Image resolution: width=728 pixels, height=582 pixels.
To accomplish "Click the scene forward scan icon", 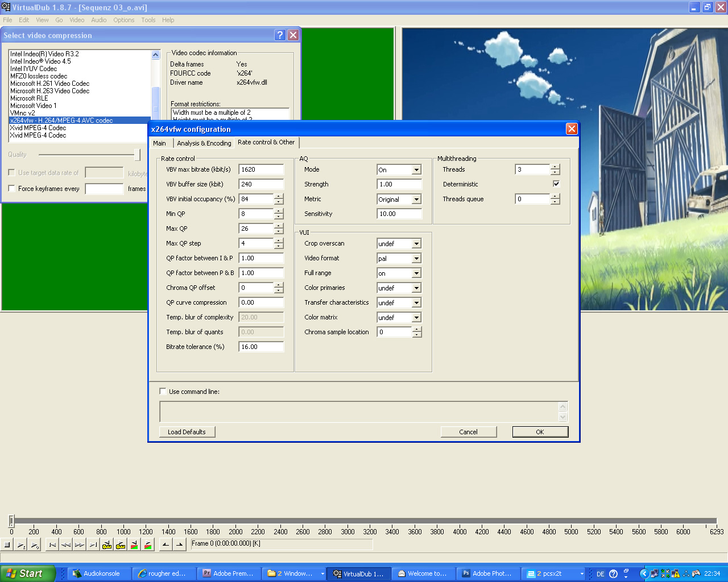I will coord(148,544).
